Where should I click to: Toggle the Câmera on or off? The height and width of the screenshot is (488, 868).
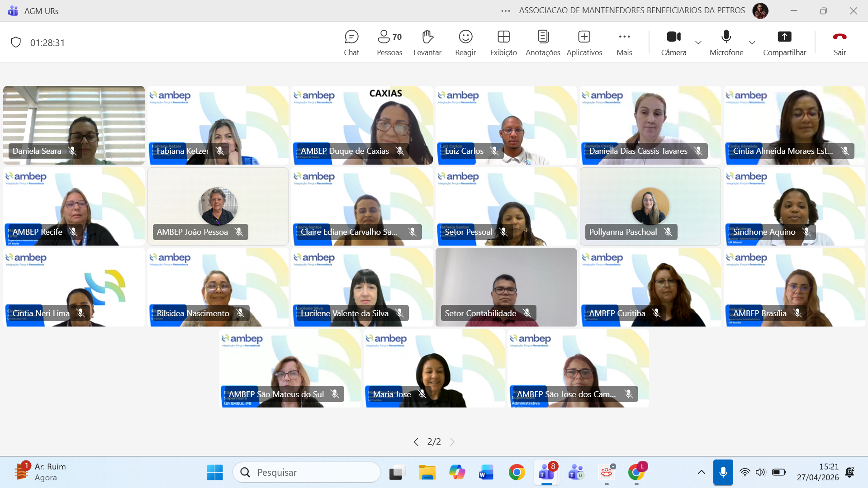pos(674,43)
